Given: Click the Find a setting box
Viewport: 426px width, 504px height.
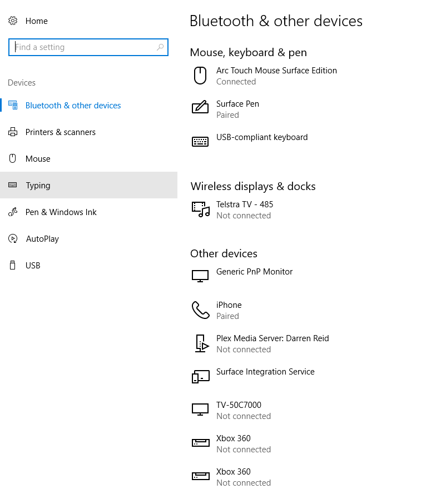Looking at the screenshot, I should click(88, 47).
